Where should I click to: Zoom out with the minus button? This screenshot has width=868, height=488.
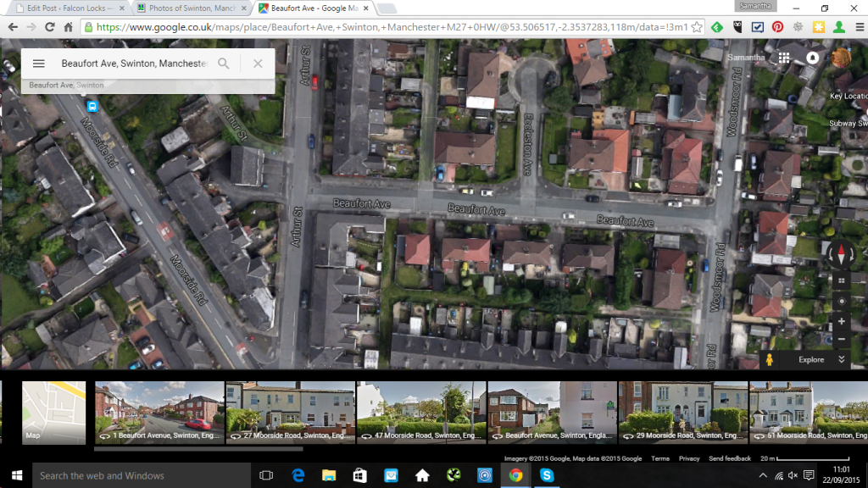(841, 339)
